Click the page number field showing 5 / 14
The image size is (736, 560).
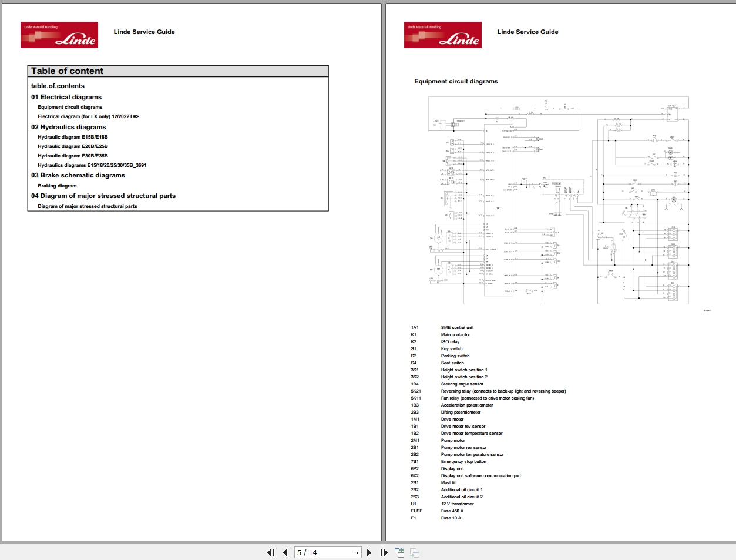[324, 552]
